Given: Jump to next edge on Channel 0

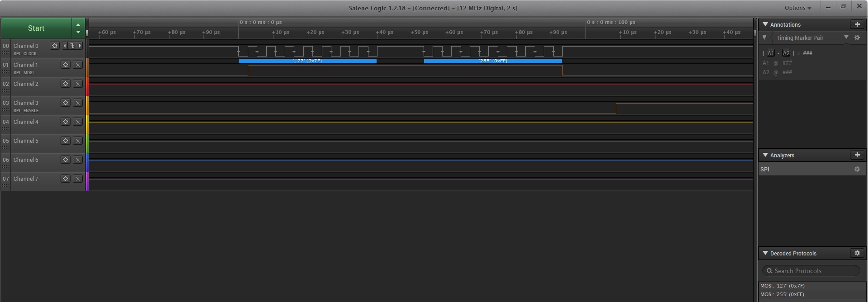Looking at the screenshot, I should pyautogui.click(x=80, y=46).
